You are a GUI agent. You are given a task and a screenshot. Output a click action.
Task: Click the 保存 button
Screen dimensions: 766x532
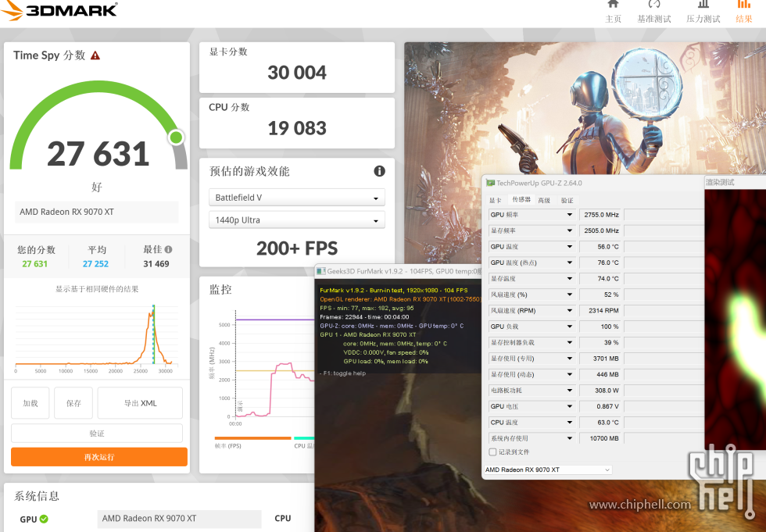(73, 403)
